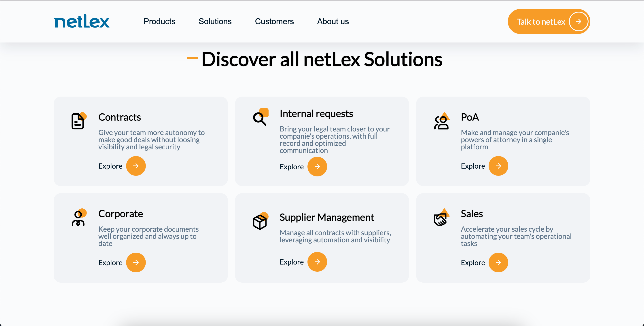Open the About us menu
This screenshot has width=644, height=326.
(x=333, y=21)
